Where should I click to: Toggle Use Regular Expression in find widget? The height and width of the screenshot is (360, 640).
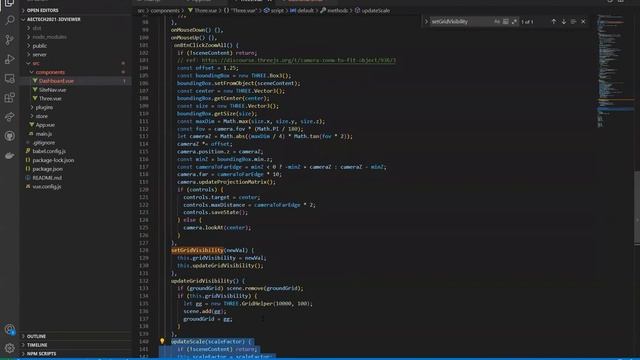(x=514, y=22)
